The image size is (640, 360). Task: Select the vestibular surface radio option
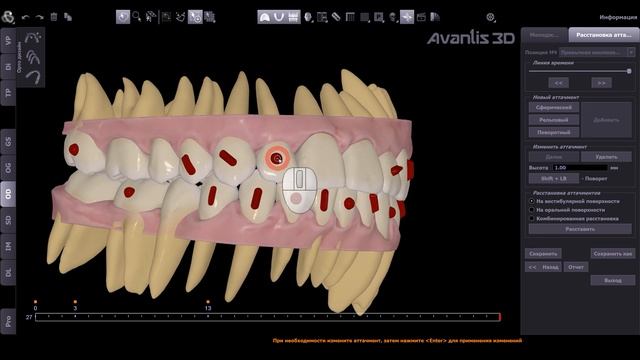[532, 201]
